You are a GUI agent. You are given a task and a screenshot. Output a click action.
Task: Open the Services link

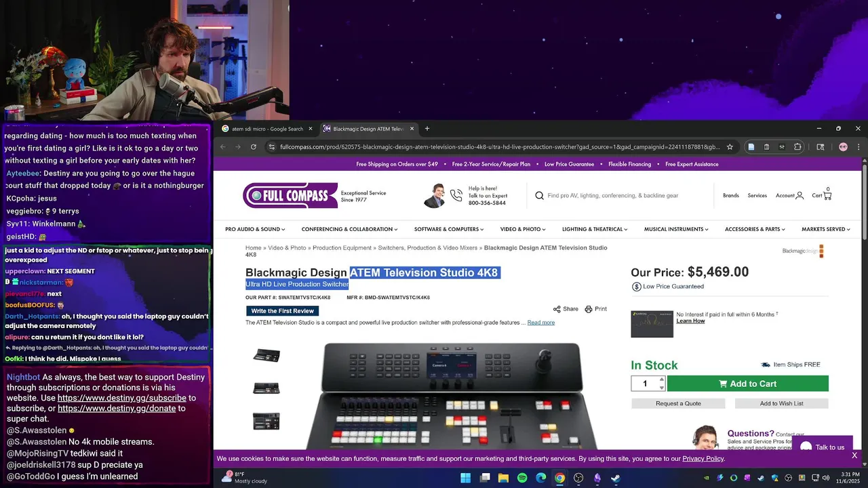tap(757, 195)
